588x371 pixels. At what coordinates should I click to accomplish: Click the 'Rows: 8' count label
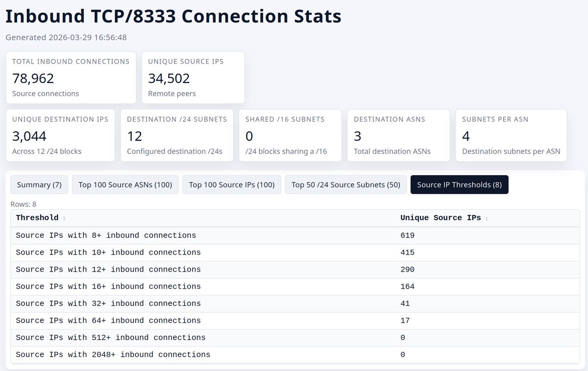tap(24, 204)
